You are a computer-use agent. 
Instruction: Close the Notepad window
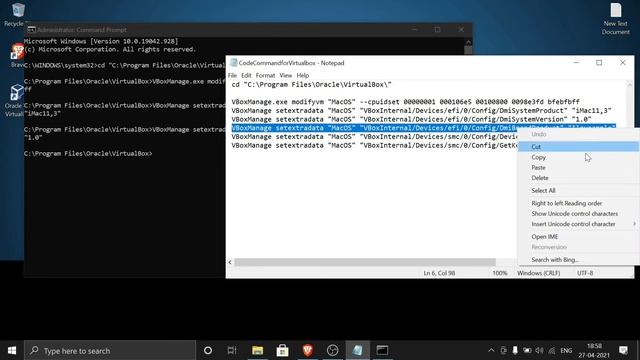pyautogui.click(x=622, y=63)
